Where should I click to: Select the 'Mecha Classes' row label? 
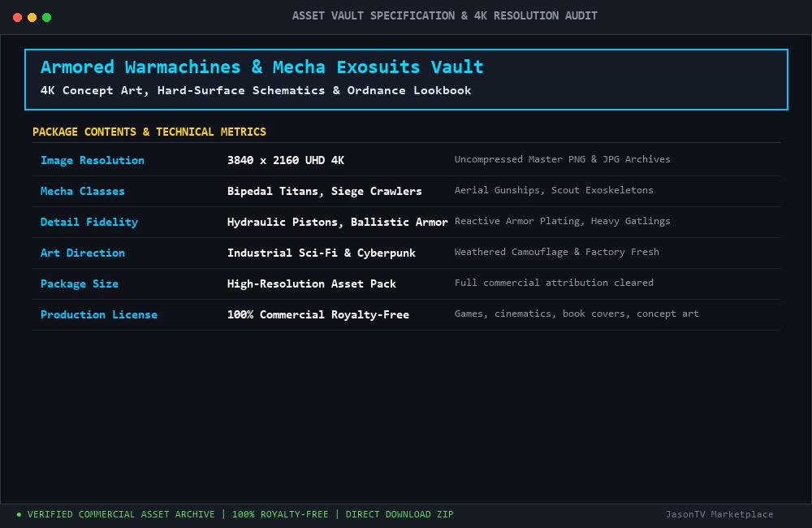pos(82,191)
